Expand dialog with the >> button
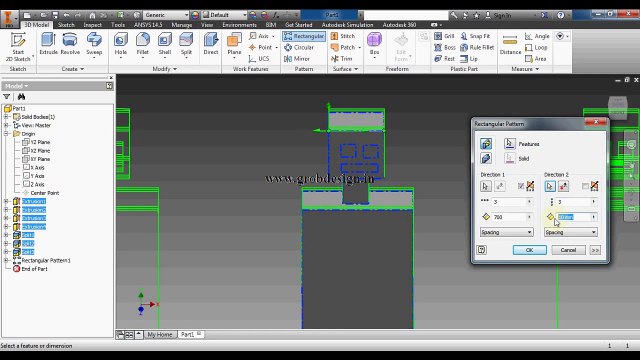Image resolution: width=640 pixels, height=360 pixels. click(x=595, y=250)
